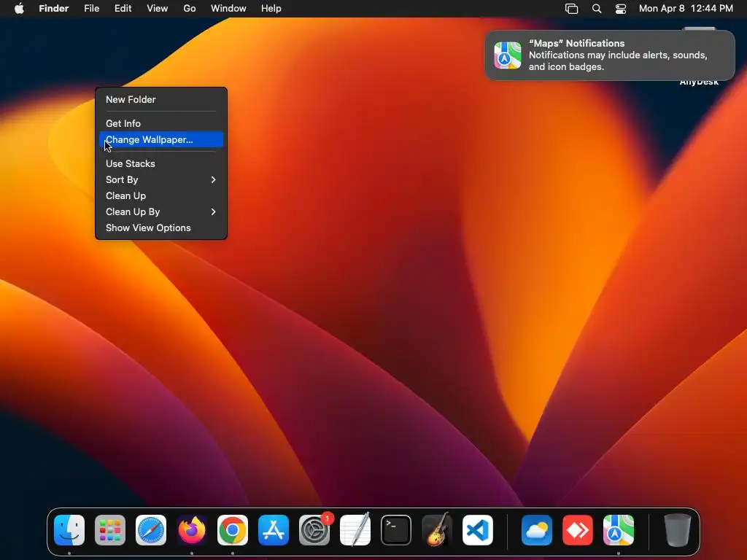Select Clean Up in context menu
Image resolution: width=747 pixels, height=560 pixels.
[161, 195]
